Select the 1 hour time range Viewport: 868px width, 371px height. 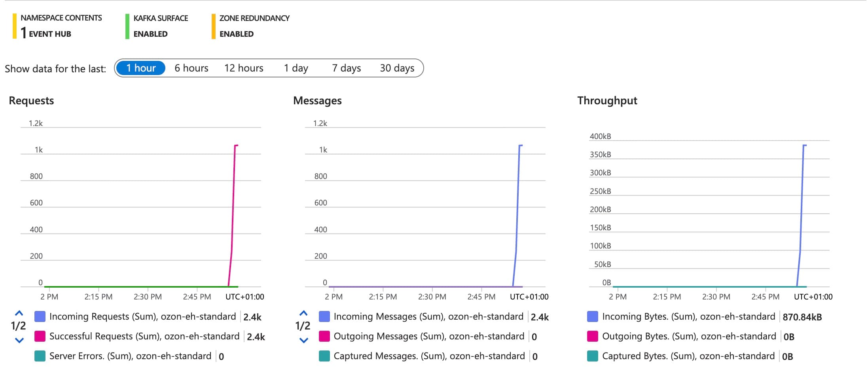pyautogui.click(x=140, y=68)
